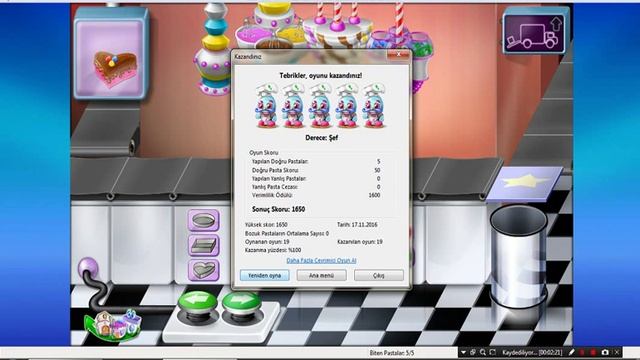
Task: Click 'Tebrikler, oyunu kazandınız!' heading
Action: coord(321,76)
